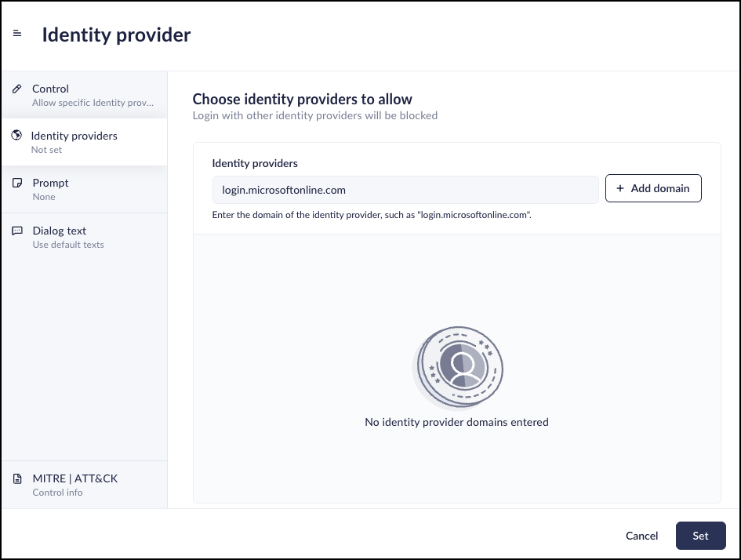
Task: Click the "No identity provider domains entered" message
Action: [456, 422]
